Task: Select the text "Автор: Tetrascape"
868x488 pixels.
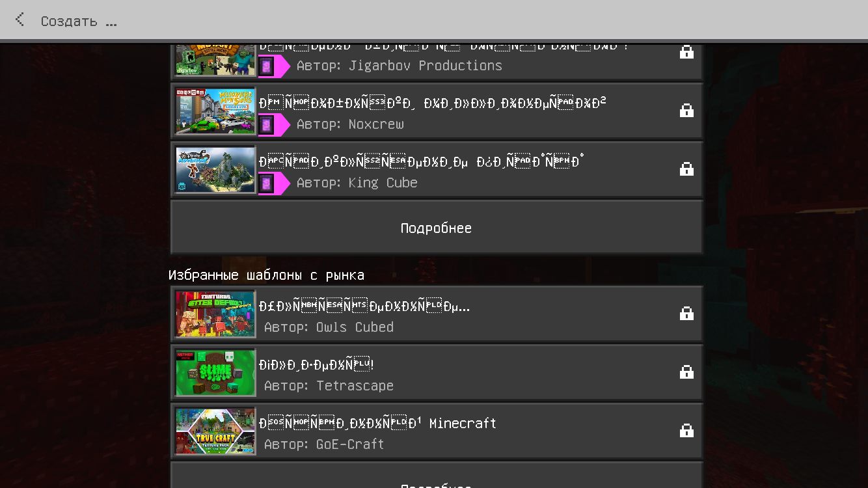Action: coord(329,386)
